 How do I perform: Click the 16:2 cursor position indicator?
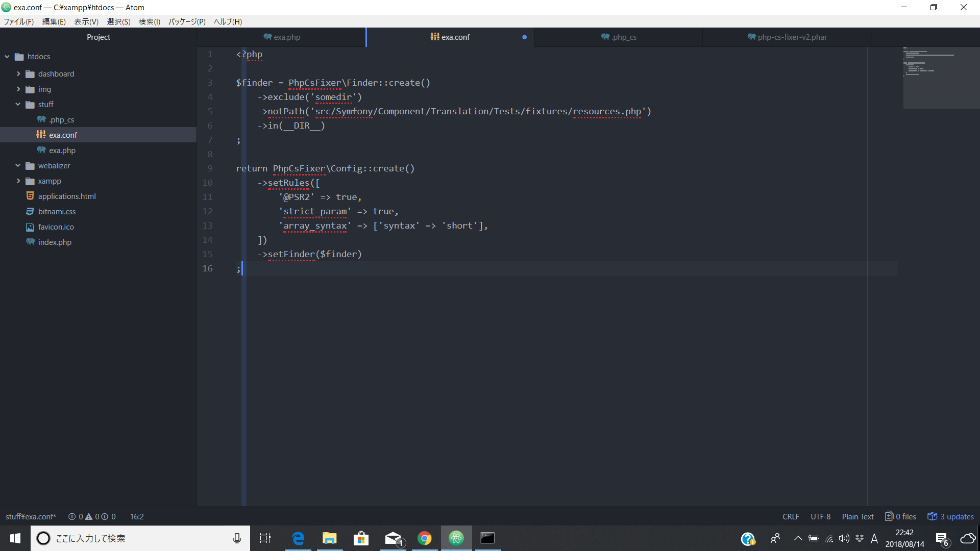click(x=137, y=516)
